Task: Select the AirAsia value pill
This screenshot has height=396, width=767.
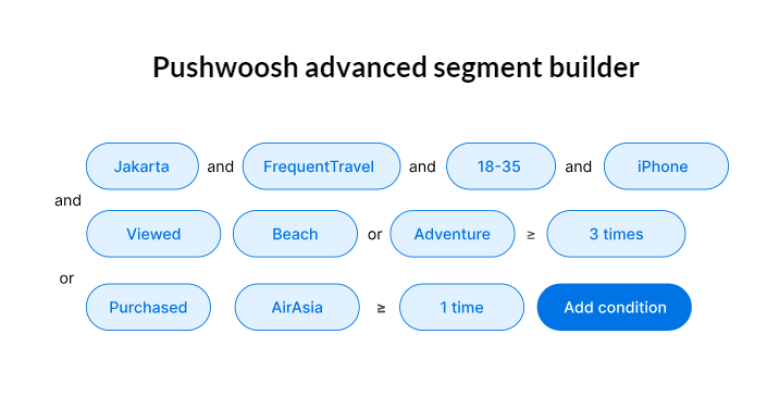Action: coord(297,307)
